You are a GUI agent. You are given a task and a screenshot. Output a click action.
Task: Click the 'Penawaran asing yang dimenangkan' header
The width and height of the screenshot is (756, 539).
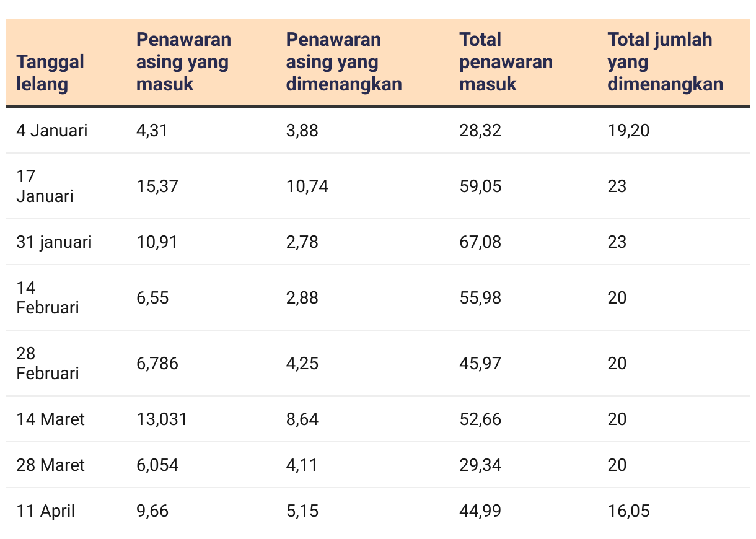tap(344, 62)
